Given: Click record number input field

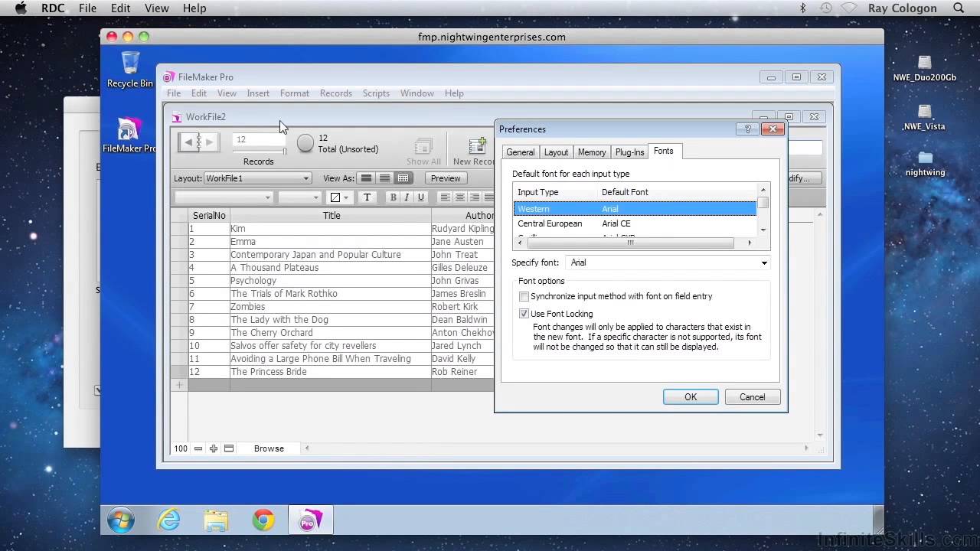Looking at the screenshot, I should pos(258,140).
